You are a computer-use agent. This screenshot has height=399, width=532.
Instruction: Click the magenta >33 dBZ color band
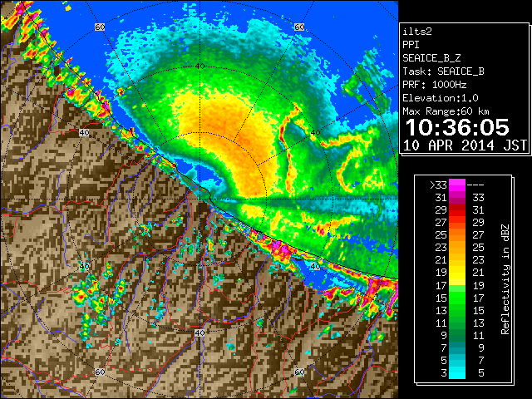[x=457, y=185]
